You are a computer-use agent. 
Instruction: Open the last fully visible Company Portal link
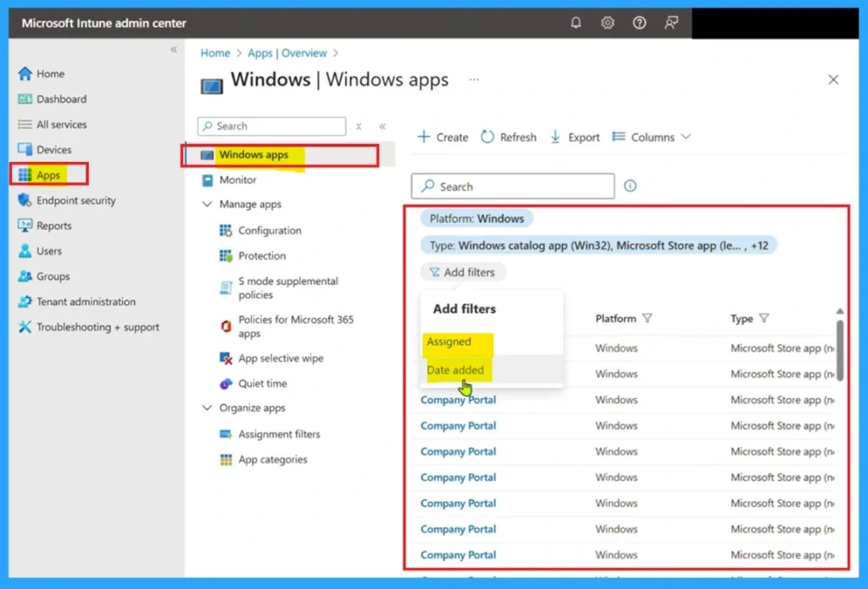tap(458, 555)
